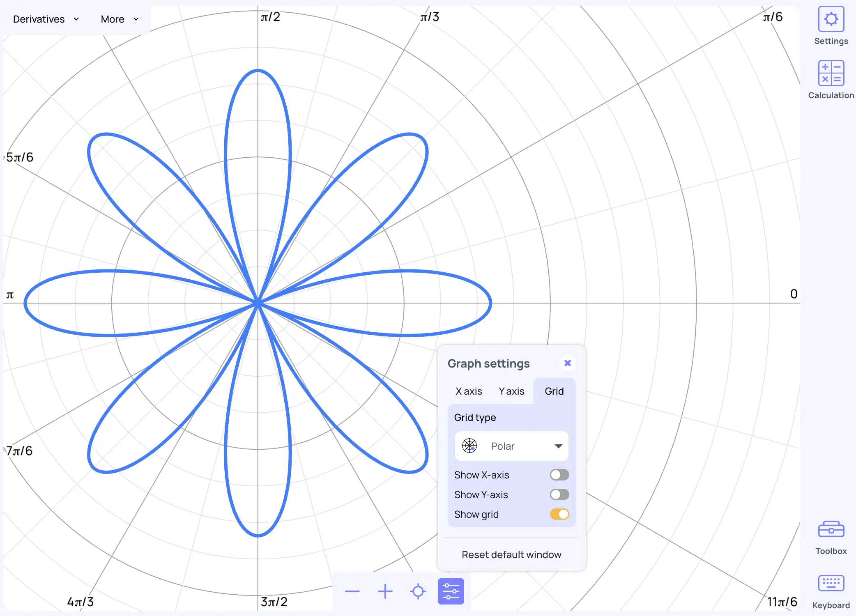Close the Graph settings panel
Image resolution: width=856 pixels, height=616 pixels.
(568, 363)
